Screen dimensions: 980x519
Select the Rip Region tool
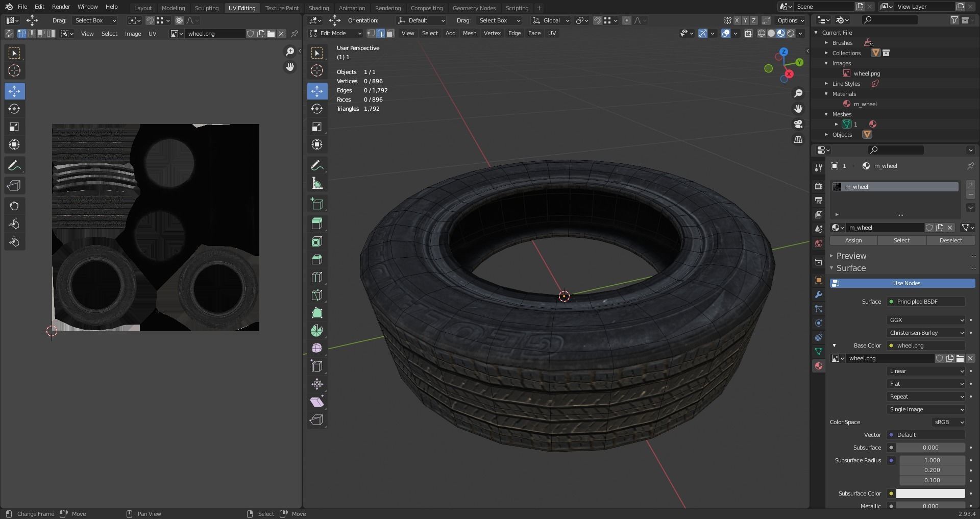coord(317,419)
